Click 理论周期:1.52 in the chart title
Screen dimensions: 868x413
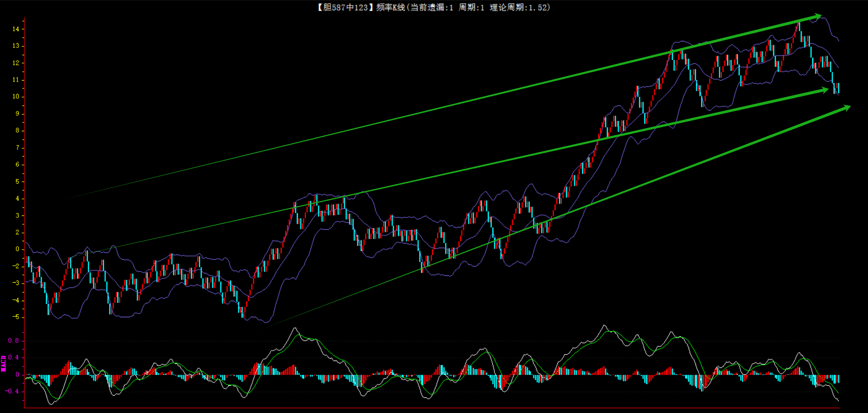click(519, 7)
